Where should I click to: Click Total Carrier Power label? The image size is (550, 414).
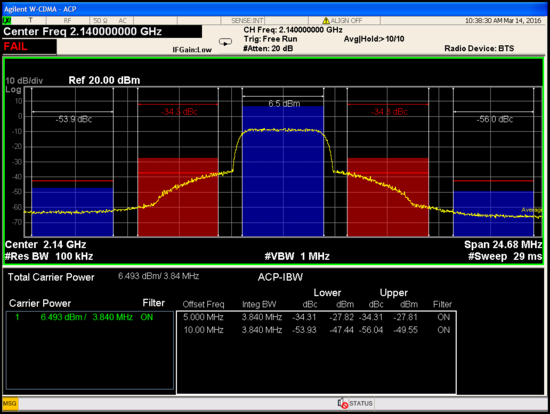[51, 277]
